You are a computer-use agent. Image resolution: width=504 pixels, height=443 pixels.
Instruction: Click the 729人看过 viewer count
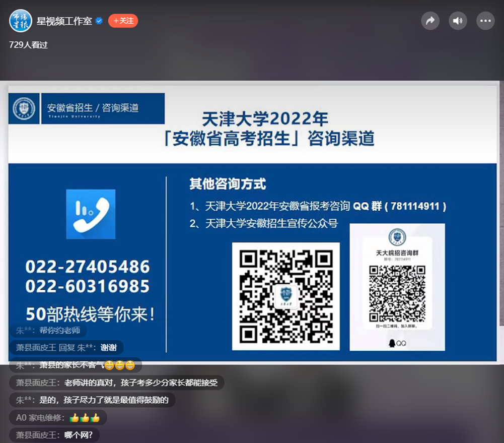(x=28, y=45)
